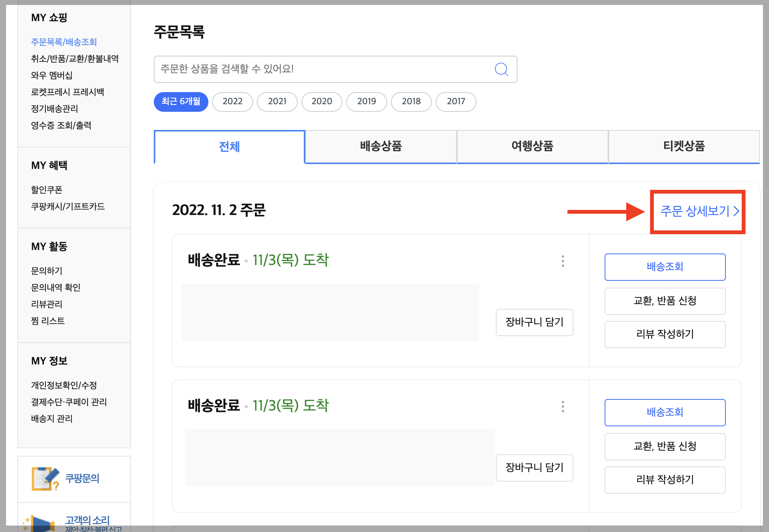The width and height of the screenshot is (769, 532).
Task: Switch to the 티켓상품 tab
Action: point(684,146)
